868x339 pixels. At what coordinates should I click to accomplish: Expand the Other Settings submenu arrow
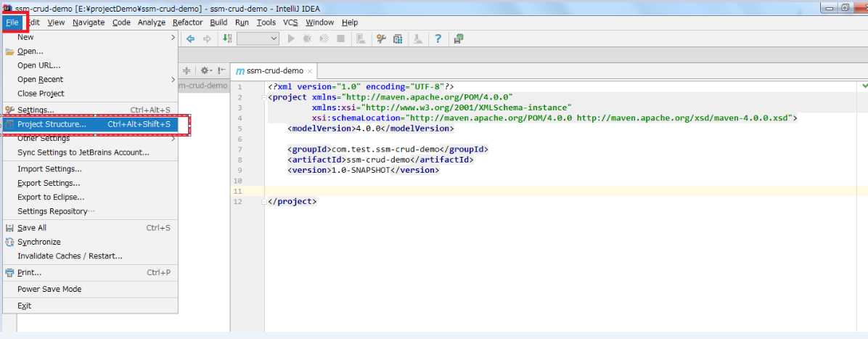point(173,139)
